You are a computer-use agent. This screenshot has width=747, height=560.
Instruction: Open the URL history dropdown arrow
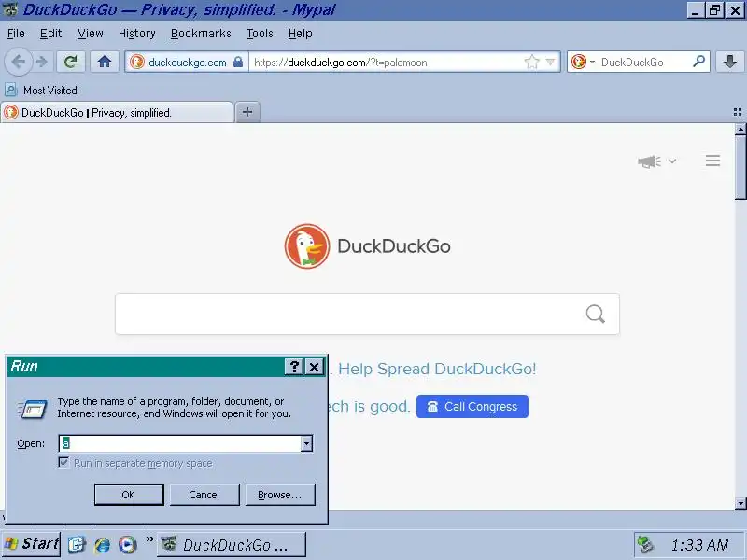pyautogui.click(x=550, y=62)
